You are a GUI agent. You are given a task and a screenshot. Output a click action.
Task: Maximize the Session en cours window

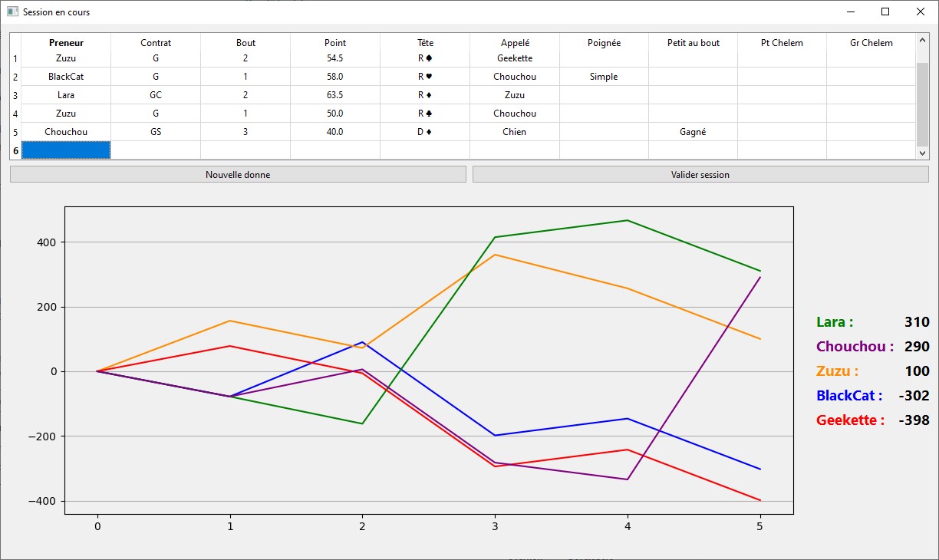point(885,12)
